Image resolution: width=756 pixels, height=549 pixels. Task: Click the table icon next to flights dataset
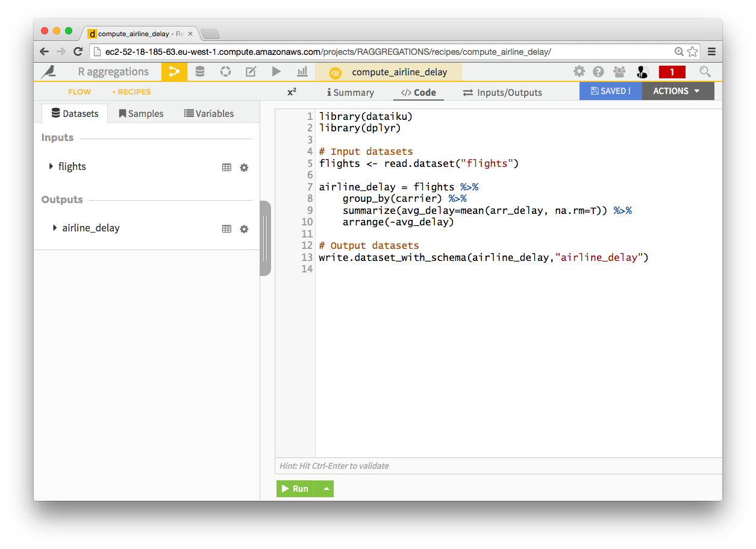[226, 167]
